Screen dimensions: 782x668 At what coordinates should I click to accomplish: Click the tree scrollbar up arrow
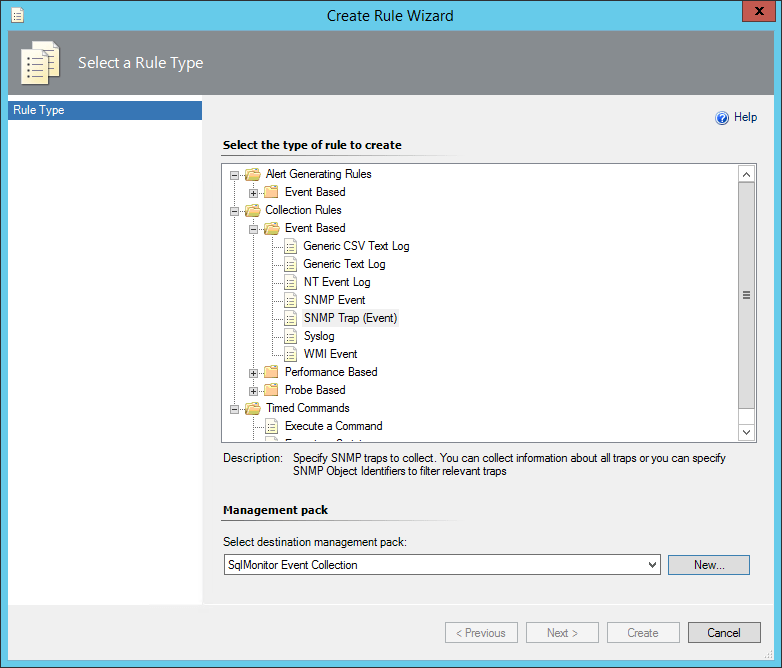[747, 174]
